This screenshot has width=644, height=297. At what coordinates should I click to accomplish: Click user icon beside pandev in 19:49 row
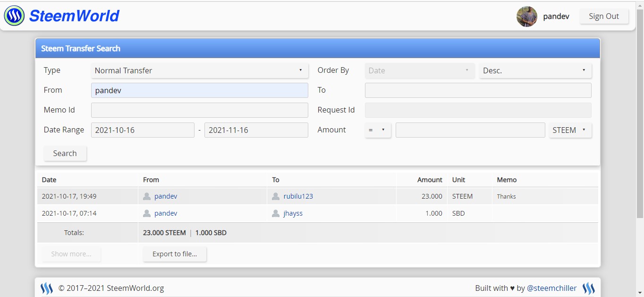click(147, 196)
